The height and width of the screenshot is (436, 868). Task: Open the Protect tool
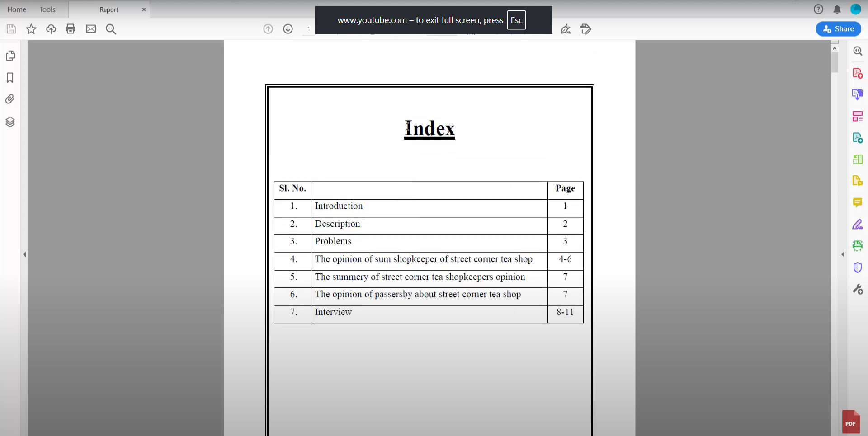coord(858,267)
